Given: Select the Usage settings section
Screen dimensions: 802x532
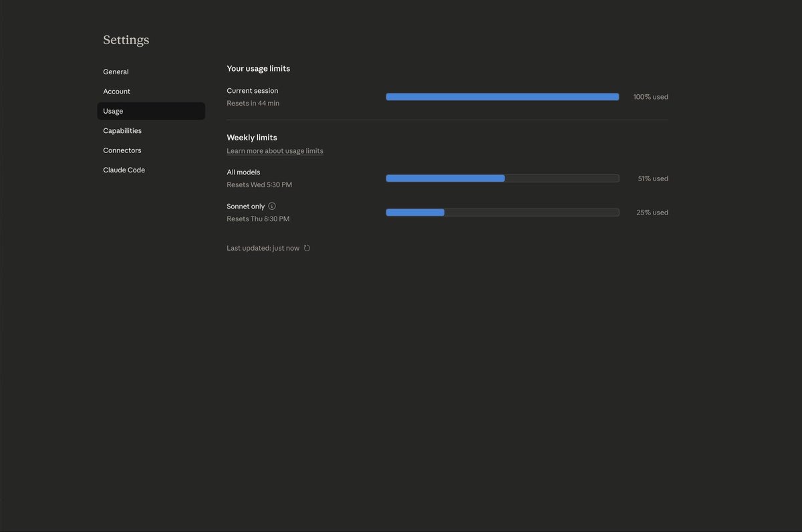Looking at the screenshot, I should pyautogui.click(x=151, y=111).
